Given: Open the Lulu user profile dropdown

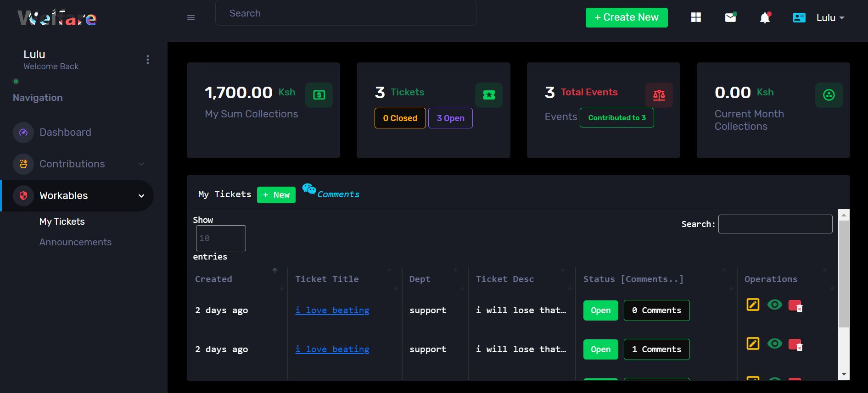Looking at the screenshot, I should 830,18.
